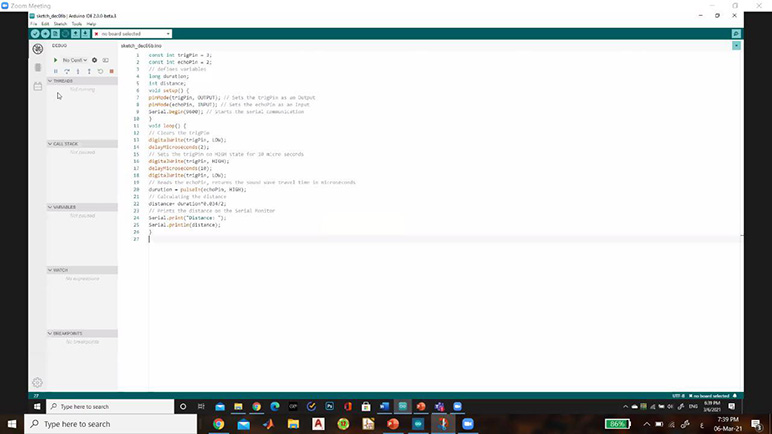
Task: Show hidden icons in the outer system tray
Action: (646, 424)
